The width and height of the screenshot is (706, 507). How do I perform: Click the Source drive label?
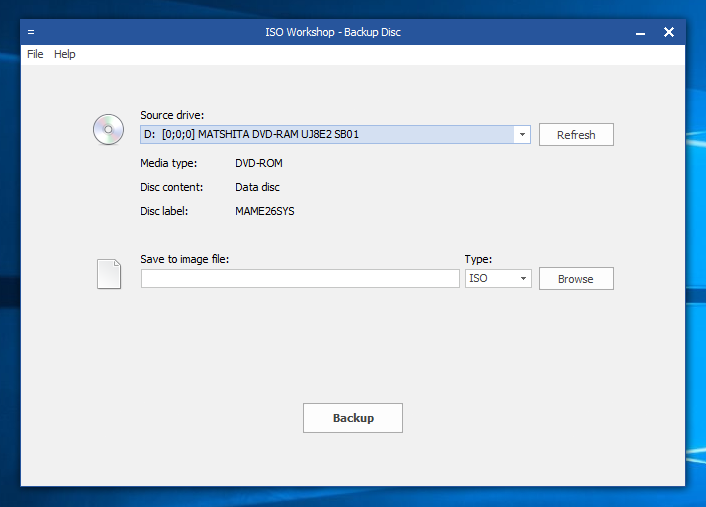coord(172,115)
